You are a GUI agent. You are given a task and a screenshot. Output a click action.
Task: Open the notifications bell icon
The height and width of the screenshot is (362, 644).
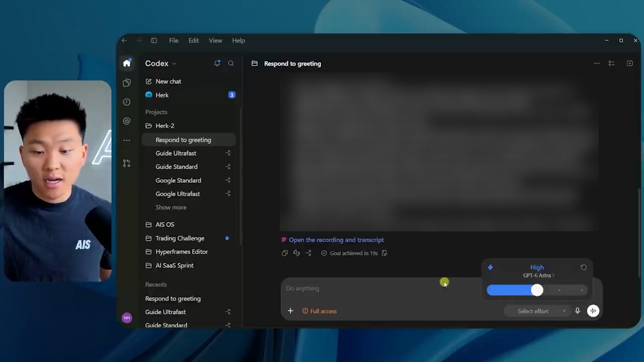pyautogui.click(x=217, y=63)
